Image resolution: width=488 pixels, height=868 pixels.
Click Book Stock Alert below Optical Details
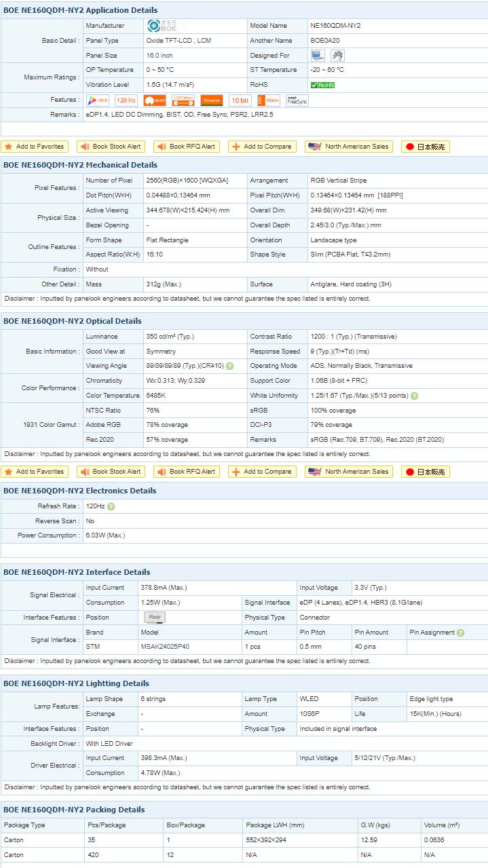(111, 472)
